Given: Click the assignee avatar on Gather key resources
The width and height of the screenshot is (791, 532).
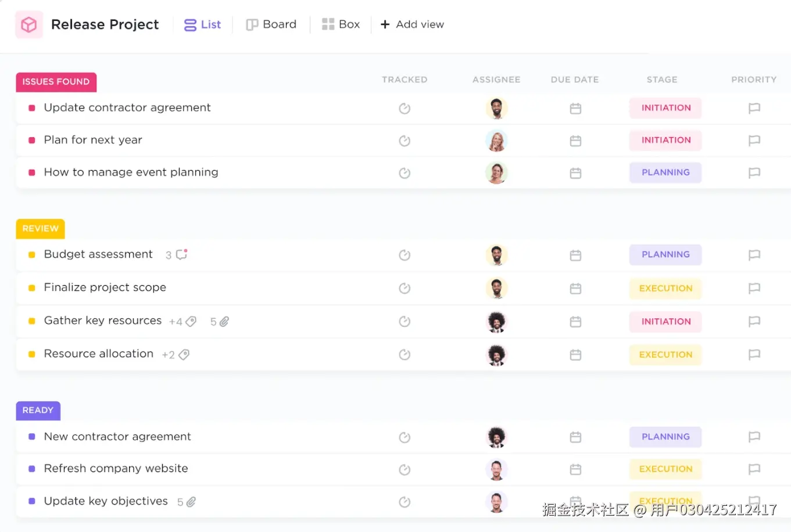Looking at the screenshot, I should [496, 321].
